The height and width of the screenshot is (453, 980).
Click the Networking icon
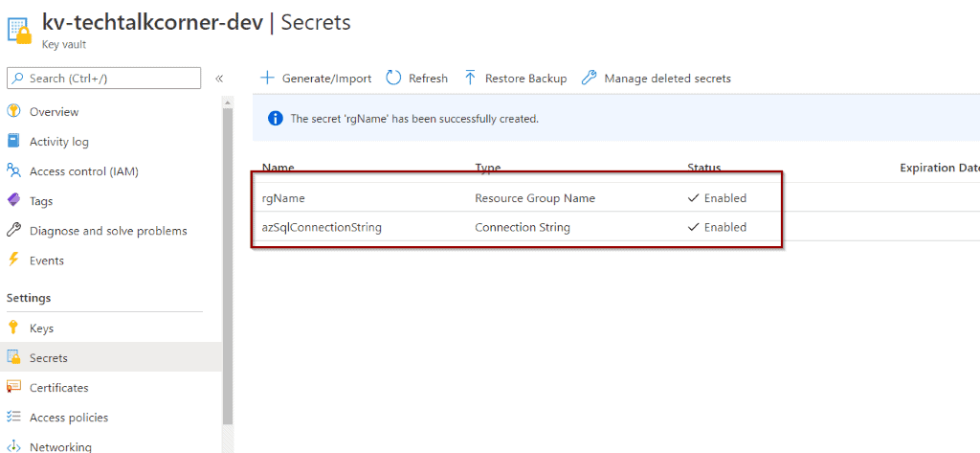pyautogui.click(x=13, y=447)
